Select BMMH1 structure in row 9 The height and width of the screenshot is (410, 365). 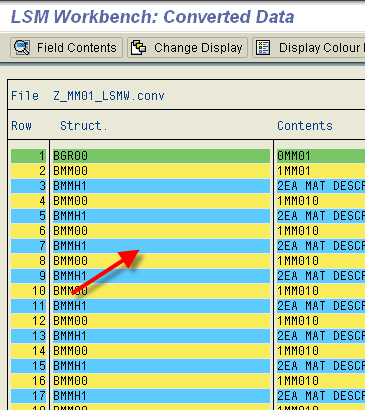[x=161, y=276]
